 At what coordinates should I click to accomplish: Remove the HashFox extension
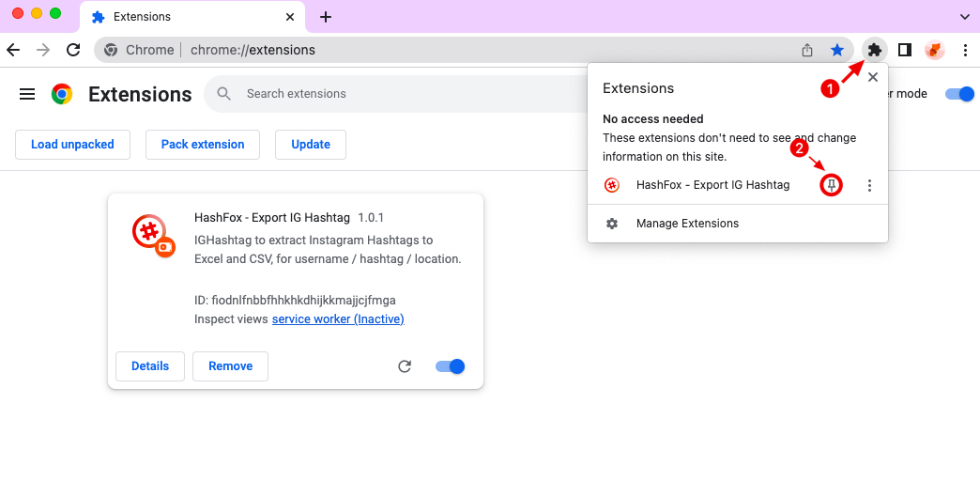231,366
